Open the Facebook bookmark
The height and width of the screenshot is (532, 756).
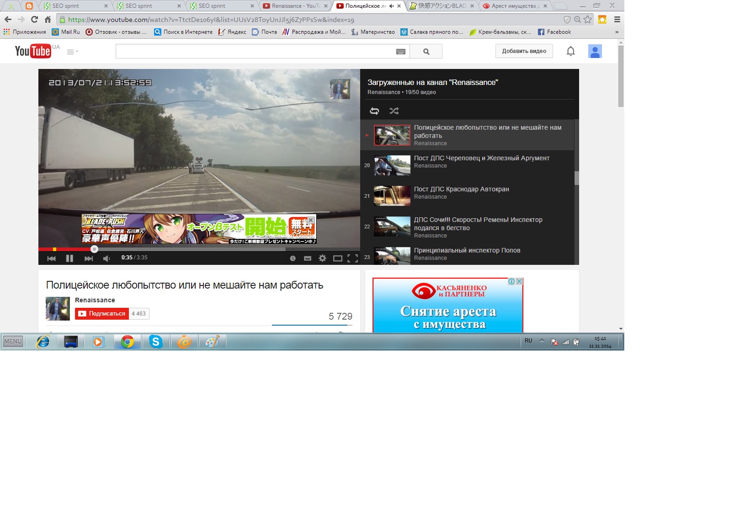point(554,32)
